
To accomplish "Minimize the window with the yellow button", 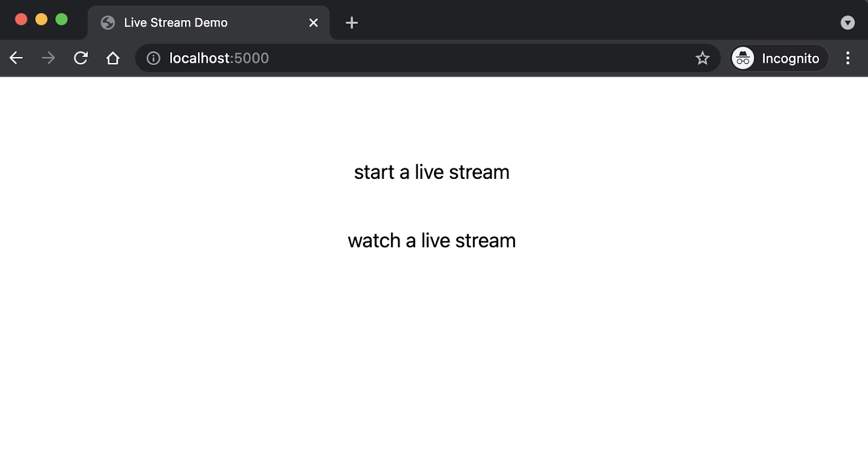I will (41, 20).
